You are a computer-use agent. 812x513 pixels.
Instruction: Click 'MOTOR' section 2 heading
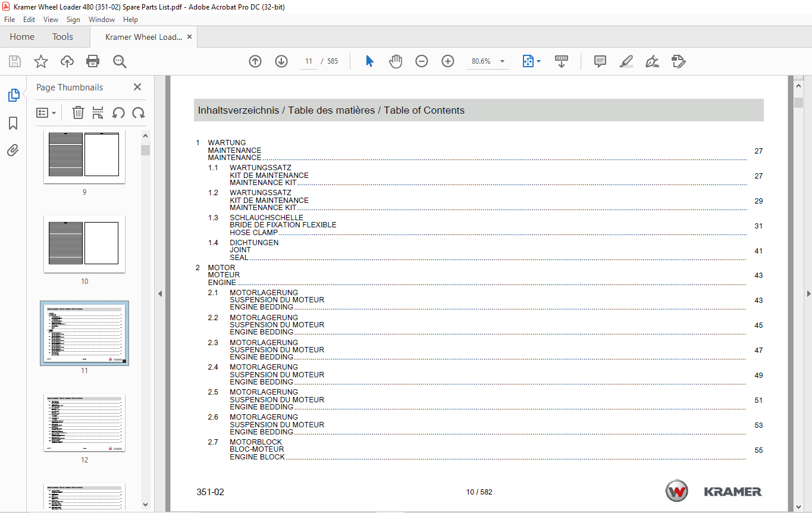point(221,268)
